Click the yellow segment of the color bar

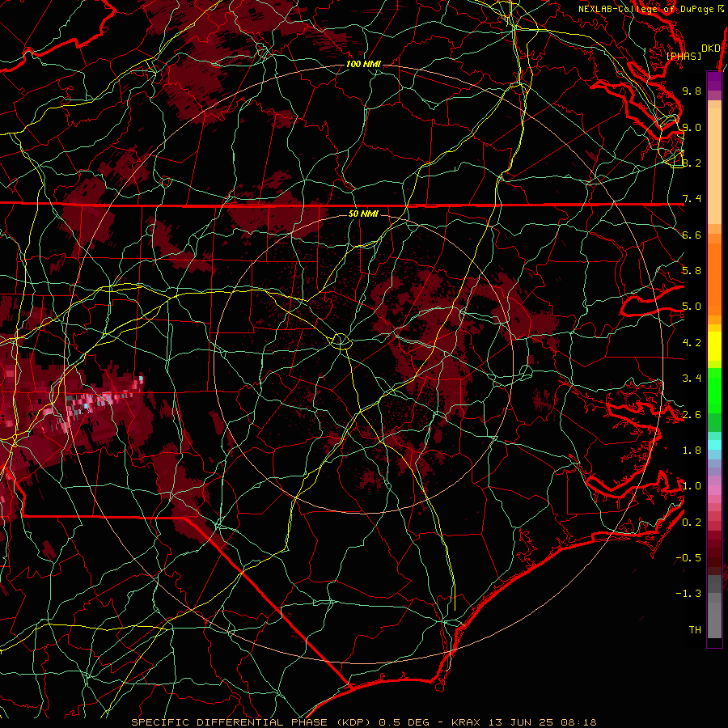(x=714, y=346)
